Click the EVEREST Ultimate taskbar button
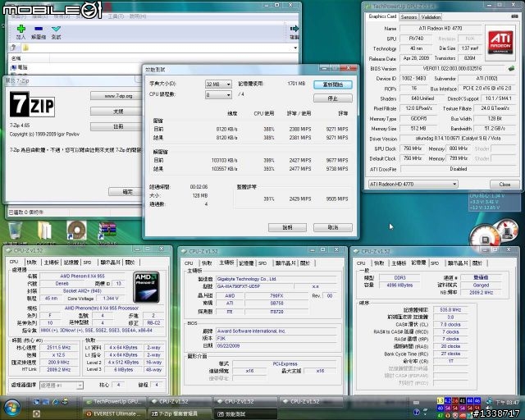 (113, 414)
